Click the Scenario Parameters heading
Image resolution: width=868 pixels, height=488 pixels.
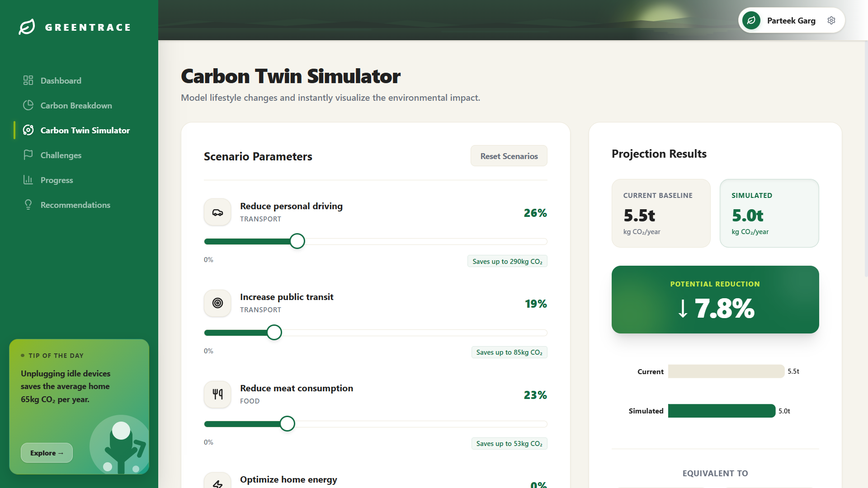pyautogui.click(x=258, y=156)
